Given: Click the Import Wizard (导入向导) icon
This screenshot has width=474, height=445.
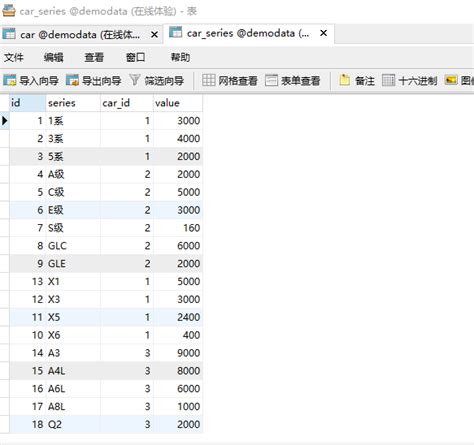Looking at the screenshot, I should [x=9, y=80].
